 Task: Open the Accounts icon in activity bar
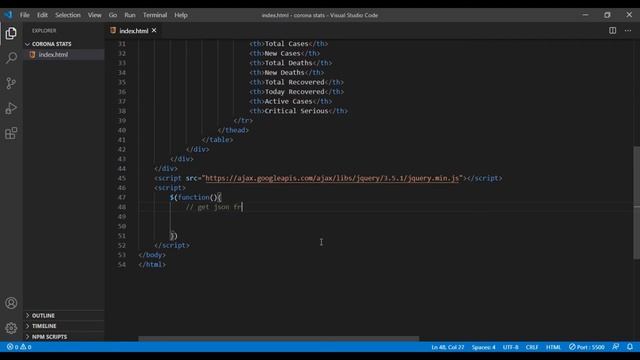[x=11, y=303]
